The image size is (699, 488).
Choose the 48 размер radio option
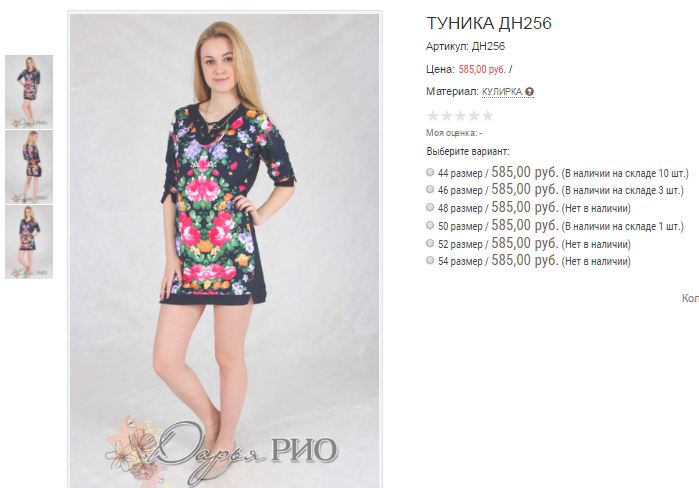point(430,207)
